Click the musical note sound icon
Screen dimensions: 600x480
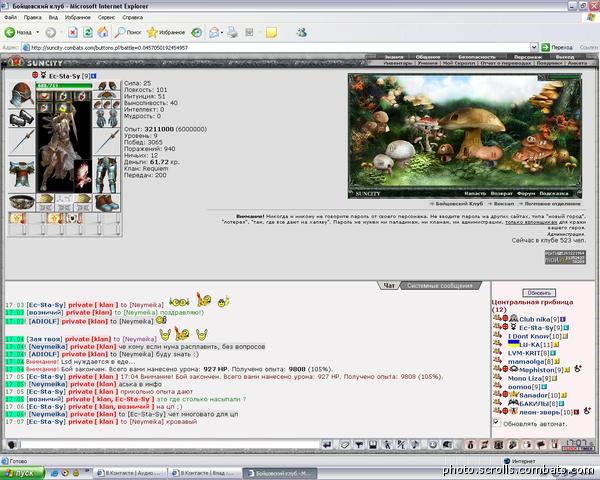point(415,445)
